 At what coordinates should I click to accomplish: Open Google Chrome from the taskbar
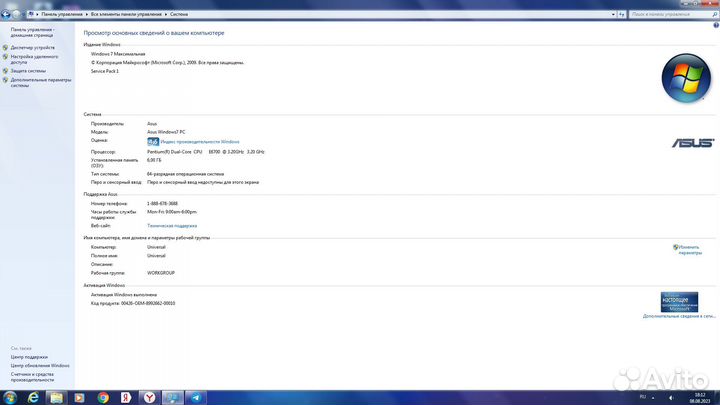(103, 397)
